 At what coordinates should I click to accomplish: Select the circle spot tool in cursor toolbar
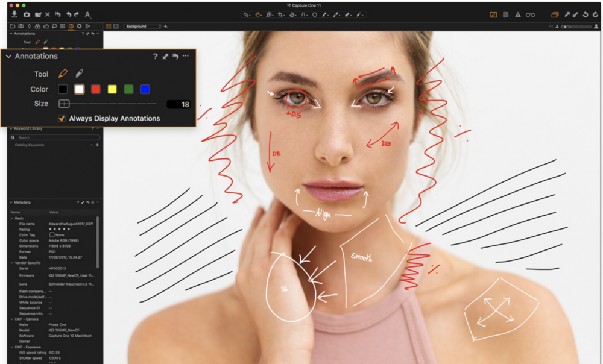click(315, 14)
